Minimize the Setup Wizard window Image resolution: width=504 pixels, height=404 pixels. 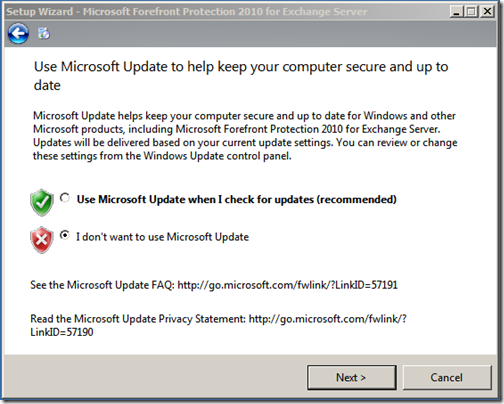point(456,12)
